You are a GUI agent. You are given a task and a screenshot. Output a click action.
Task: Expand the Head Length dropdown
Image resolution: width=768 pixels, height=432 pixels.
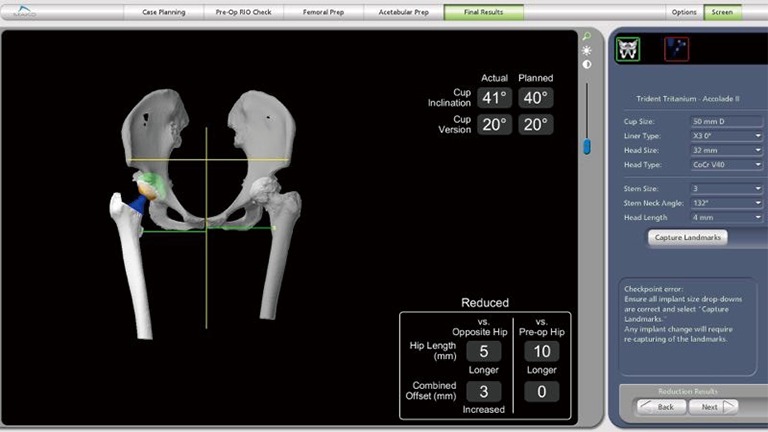tap(727, 217)
